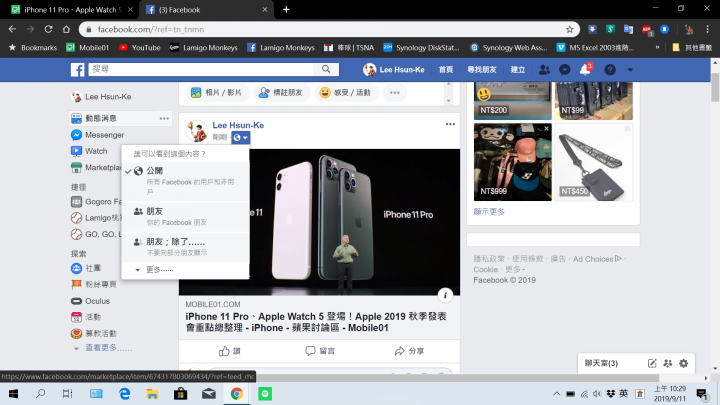Open File Explorer from taskbar

point(152,394)
